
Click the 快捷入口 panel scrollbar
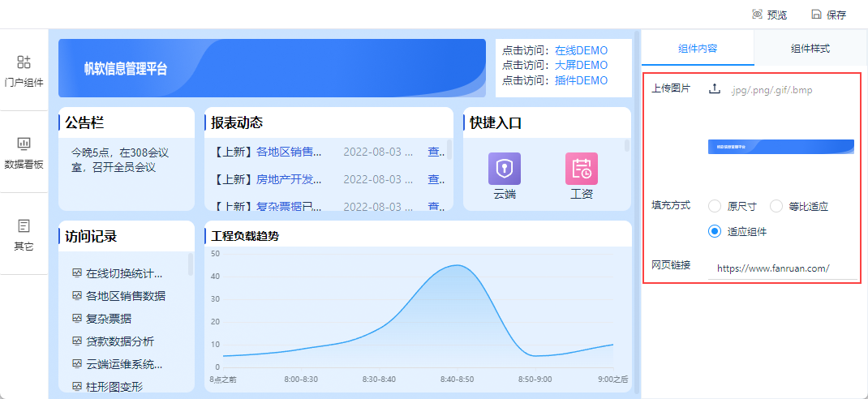point(626,145)
